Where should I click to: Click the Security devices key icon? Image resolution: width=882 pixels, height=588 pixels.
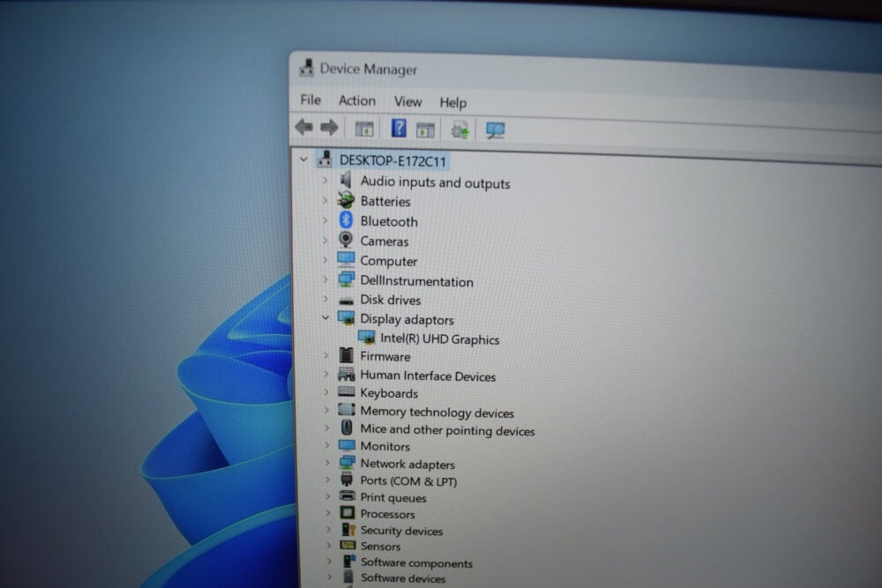(348, 529)
